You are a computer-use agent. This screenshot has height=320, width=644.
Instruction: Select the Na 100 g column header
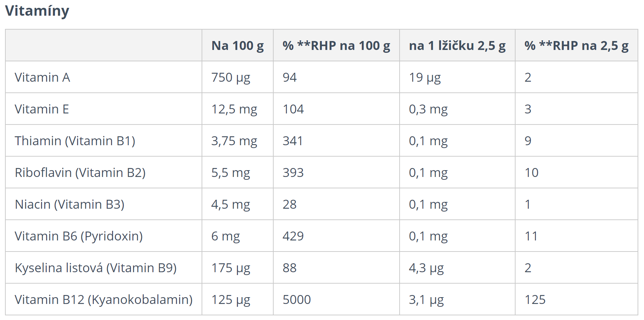point(238,46)
